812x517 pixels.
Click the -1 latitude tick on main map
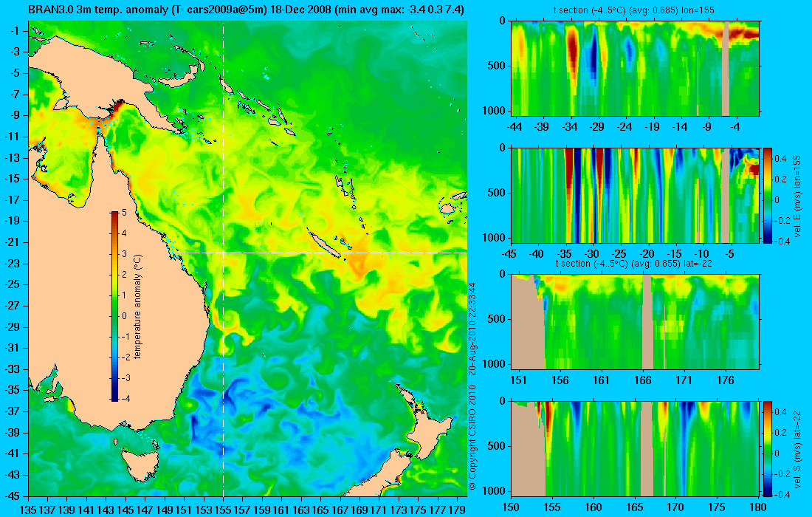15,30
